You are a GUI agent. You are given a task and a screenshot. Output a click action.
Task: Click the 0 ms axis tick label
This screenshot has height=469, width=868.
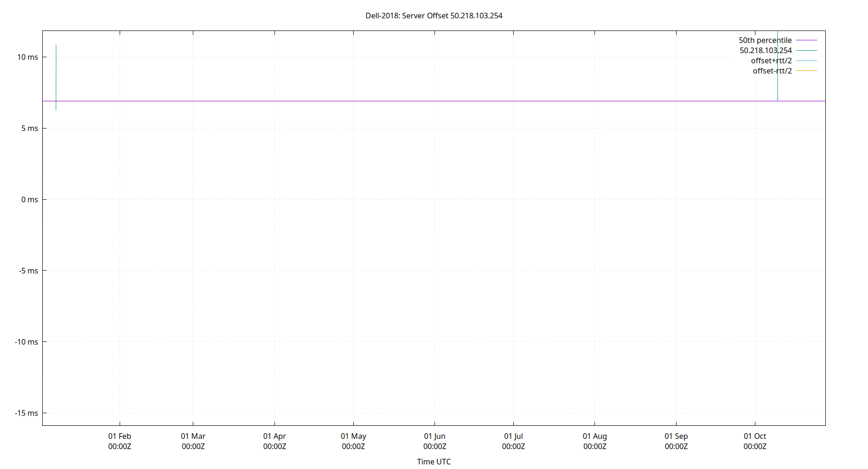tap(29, 199)
